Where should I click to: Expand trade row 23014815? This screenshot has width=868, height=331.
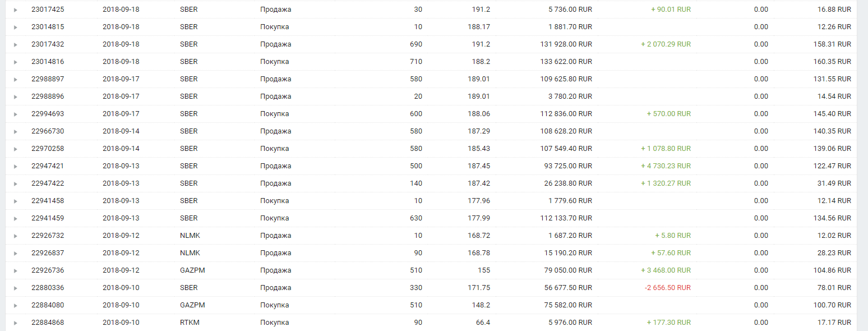point(16,27)
